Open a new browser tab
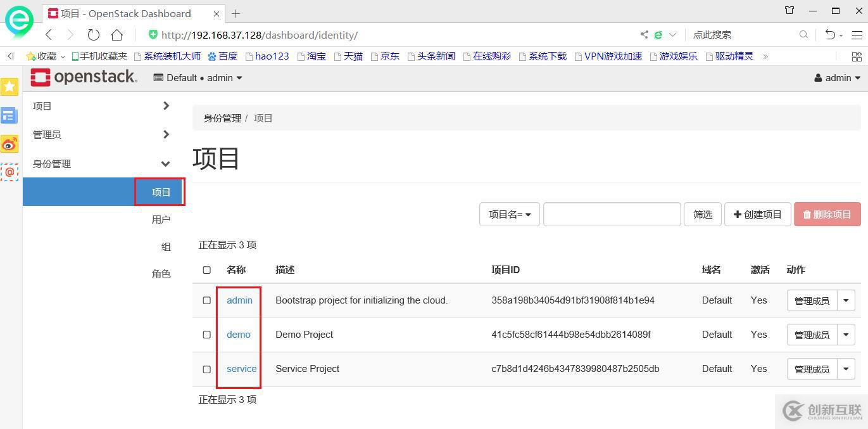Viewport: 868px width, 429px height. point(236,13)
